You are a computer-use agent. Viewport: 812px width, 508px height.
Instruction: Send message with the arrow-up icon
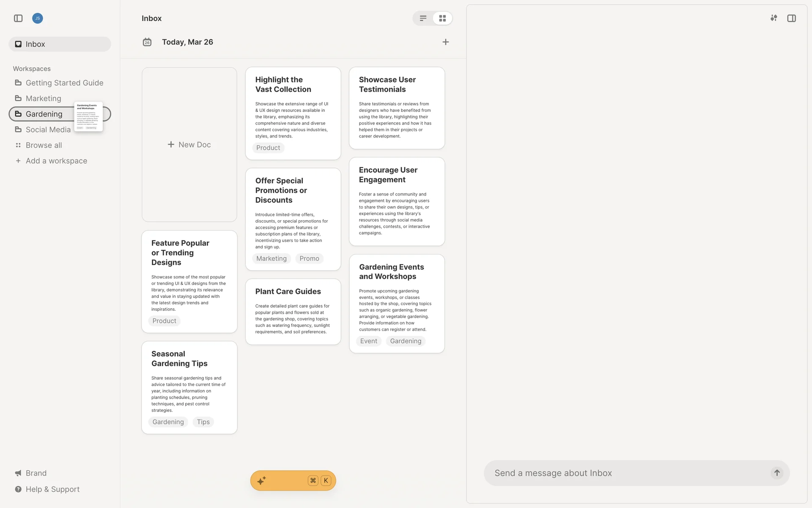point(776,473)
